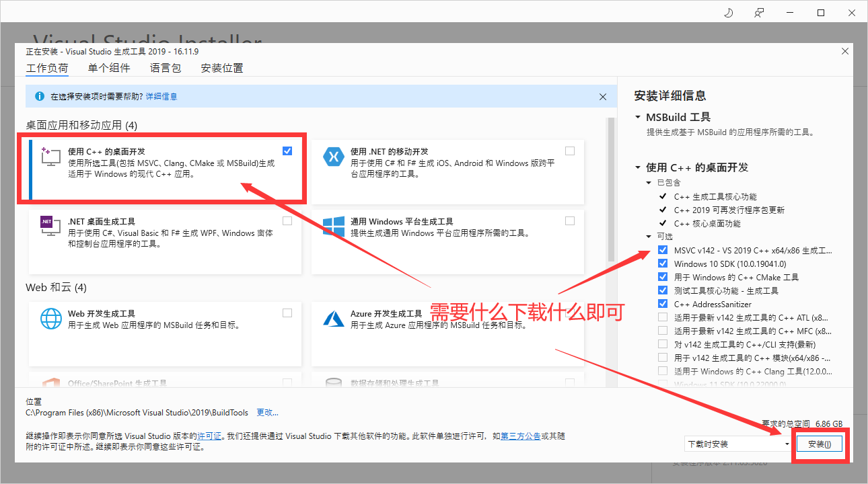Uncheck the C++ desktop development workload
Image resolution: width=868 pixels, height=484 pixels.
287,151
